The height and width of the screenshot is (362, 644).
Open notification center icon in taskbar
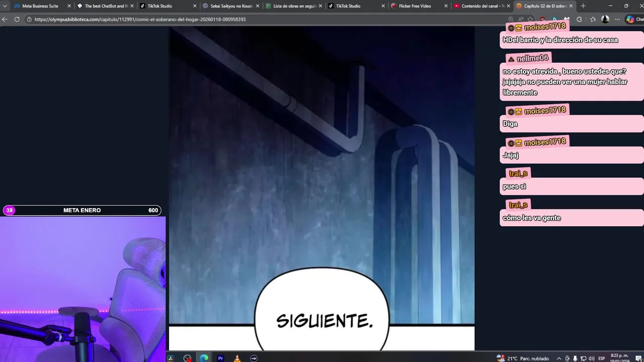(639, 358)
